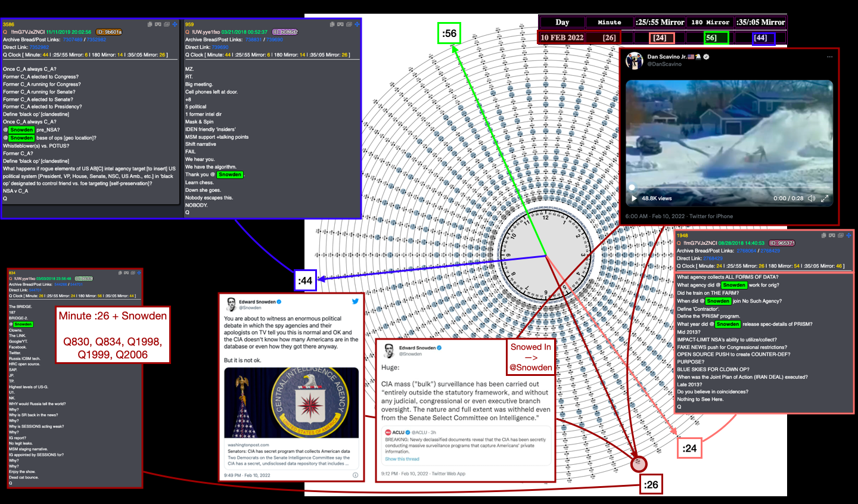858x504 pixels.
Task: Click Snowden's avatar in the Huge tweet
Action: click(389, 350)
